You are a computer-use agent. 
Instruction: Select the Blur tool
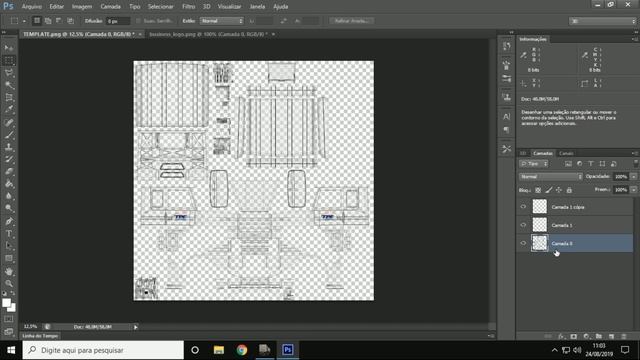9,196
